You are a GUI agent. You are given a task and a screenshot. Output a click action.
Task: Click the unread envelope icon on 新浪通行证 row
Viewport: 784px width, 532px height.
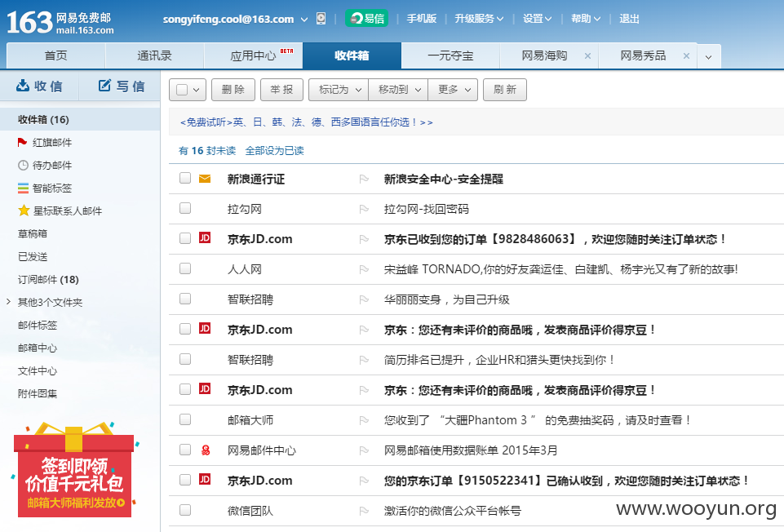[205, 179]
